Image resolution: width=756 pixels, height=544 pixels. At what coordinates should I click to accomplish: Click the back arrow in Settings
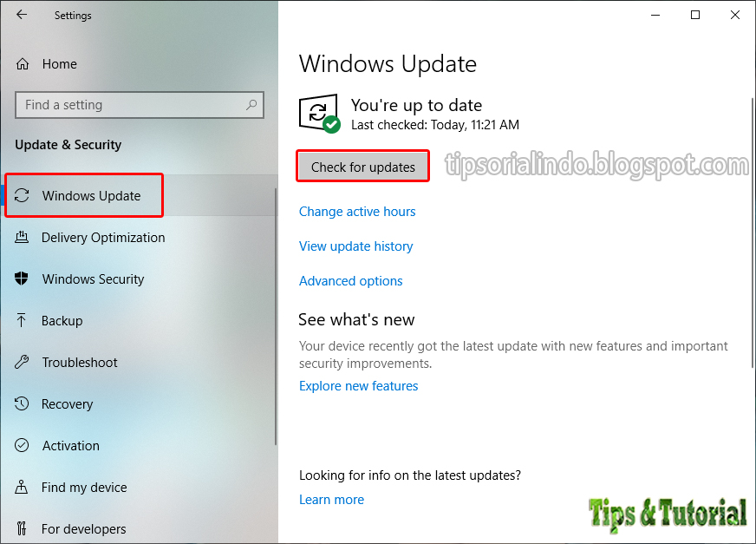click(21, 15)
